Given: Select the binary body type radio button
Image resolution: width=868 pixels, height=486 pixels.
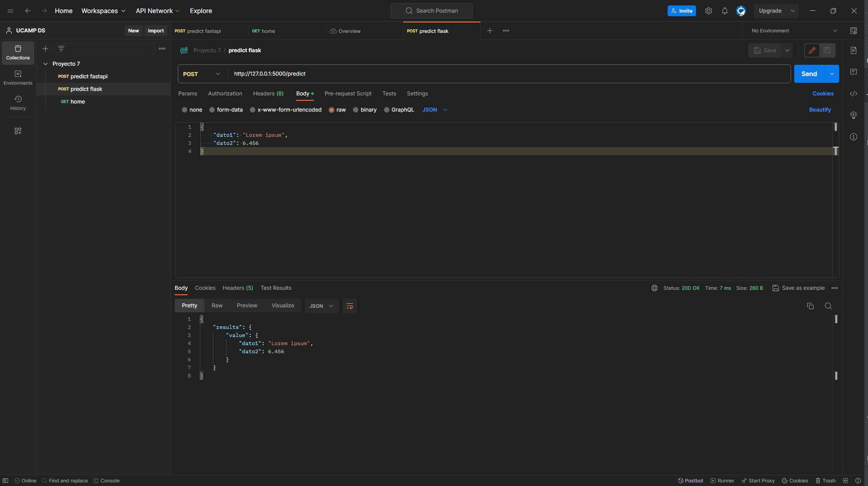Looking at the screenshot, I should [356, 110].
